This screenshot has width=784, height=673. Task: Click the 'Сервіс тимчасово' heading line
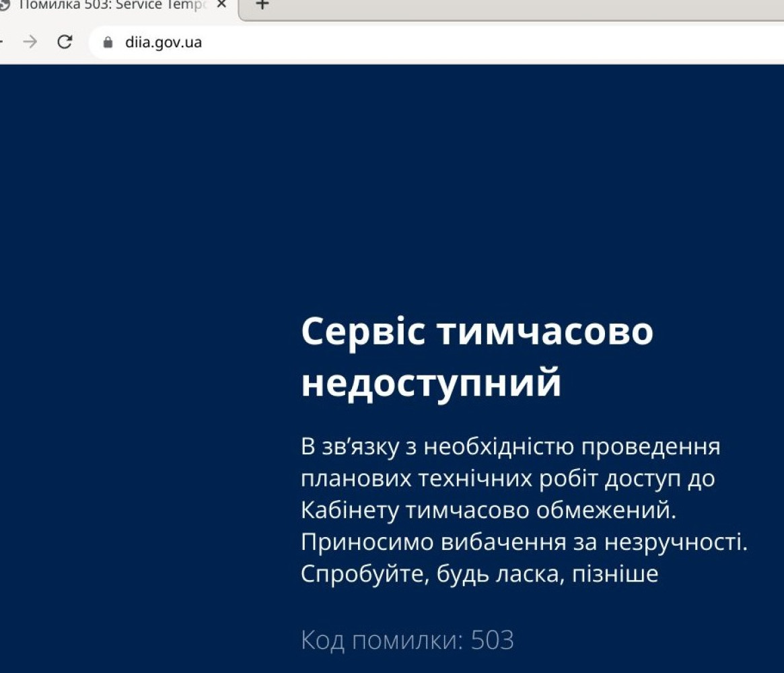point(476,331)
